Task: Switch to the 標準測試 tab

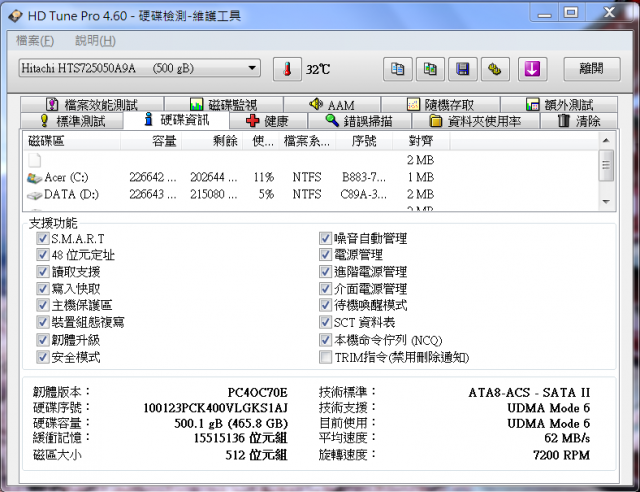Action: (72, 121)
